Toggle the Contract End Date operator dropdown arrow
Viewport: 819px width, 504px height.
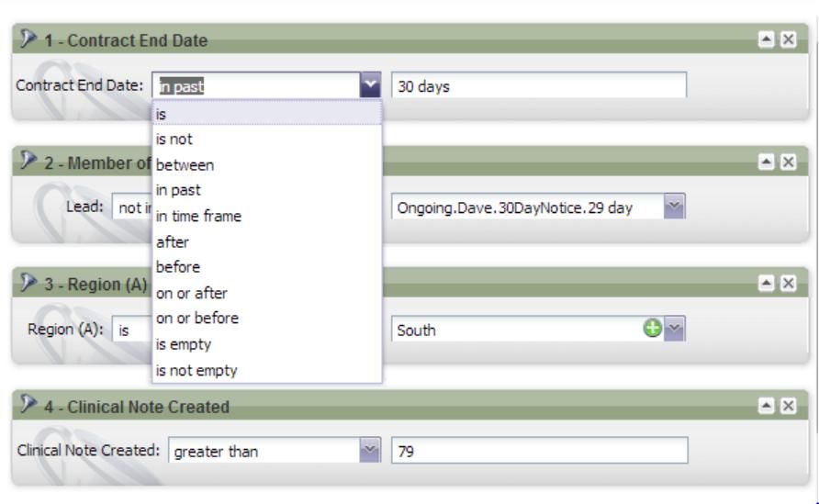tap(370, 85)
